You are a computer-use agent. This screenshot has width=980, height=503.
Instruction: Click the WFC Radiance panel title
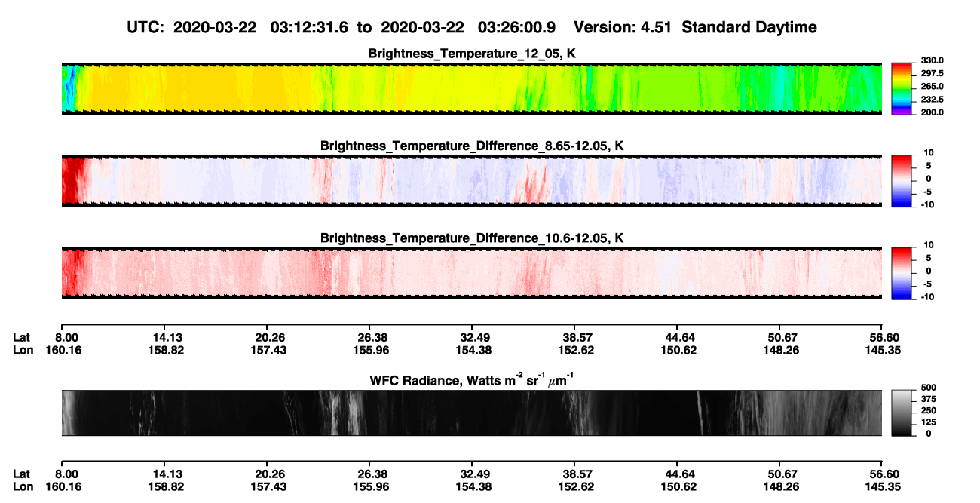pyautogui.click(x=472, y=379)
